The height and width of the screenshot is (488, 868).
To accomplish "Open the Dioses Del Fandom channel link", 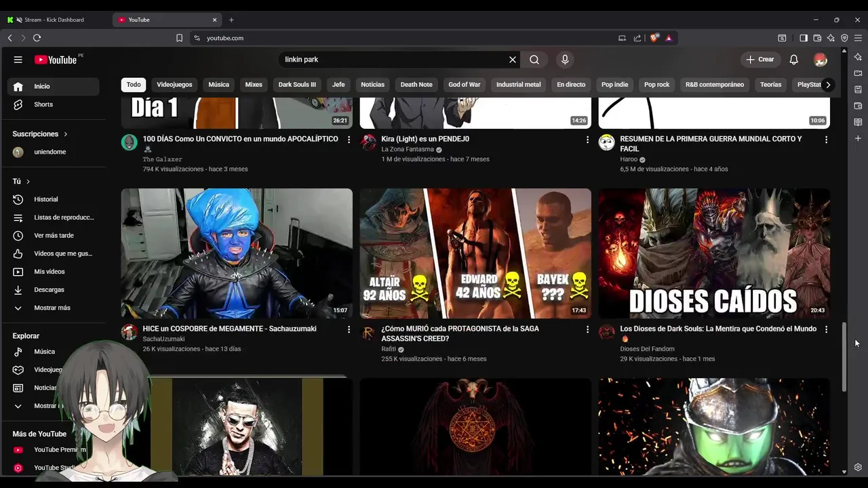I will click(647, 349).
